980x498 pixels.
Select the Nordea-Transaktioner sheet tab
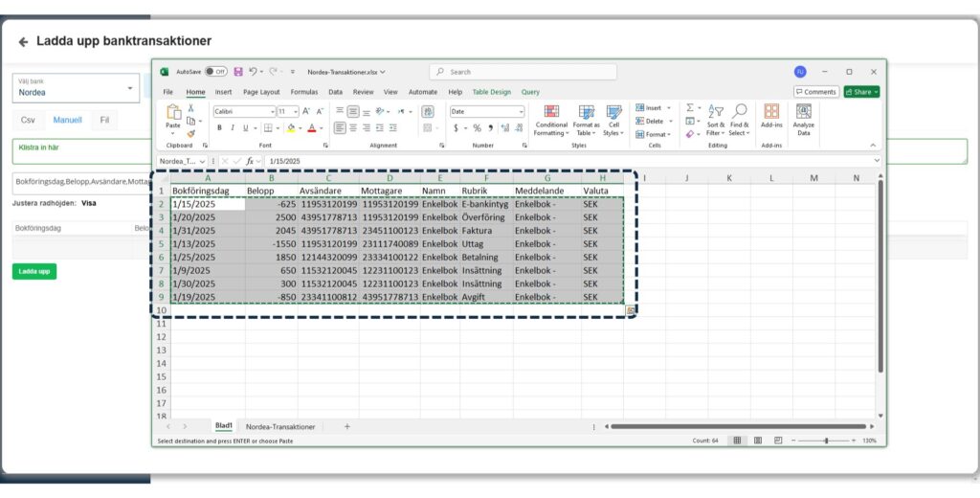click(x=280, y=427)
